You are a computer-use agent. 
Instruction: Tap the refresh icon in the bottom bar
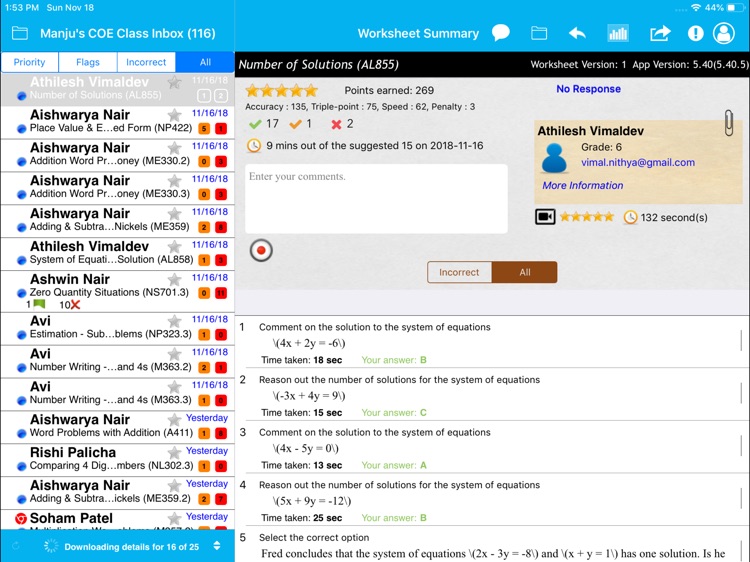coord(15,546)
